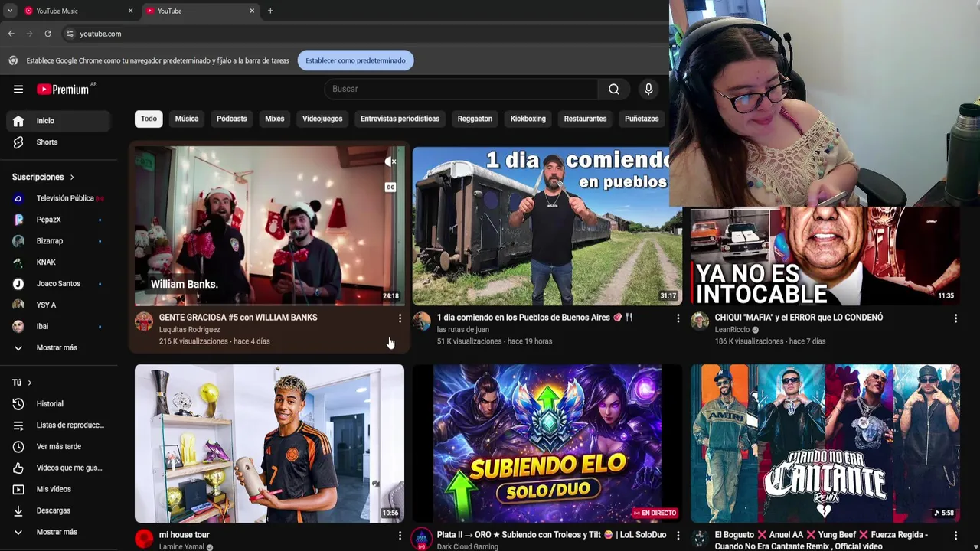Reload the page
Viewport: 980px width, 551px height.
coord(47,34)
